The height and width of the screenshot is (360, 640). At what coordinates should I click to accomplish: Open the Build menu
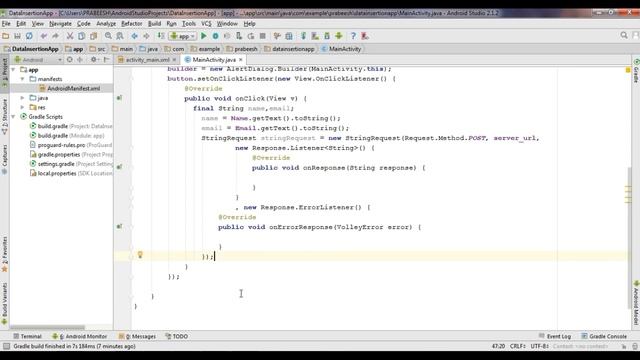[154, 24]
